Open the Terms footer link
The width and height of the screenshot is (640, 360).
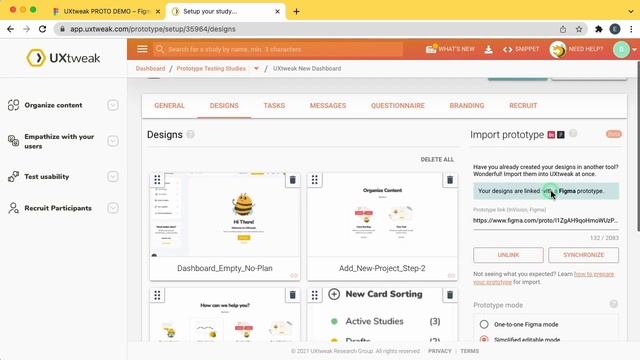[469, 351]
